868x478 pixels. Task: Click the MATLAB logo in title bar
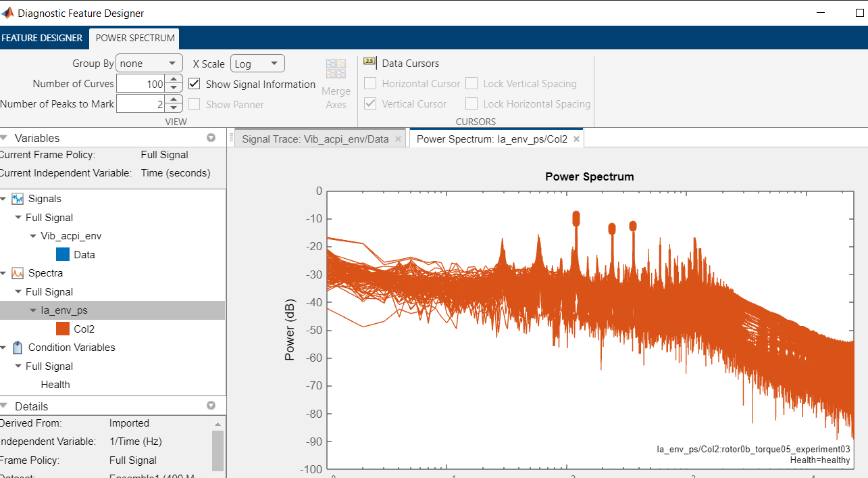pyautogui.click(x=7, y=13)
